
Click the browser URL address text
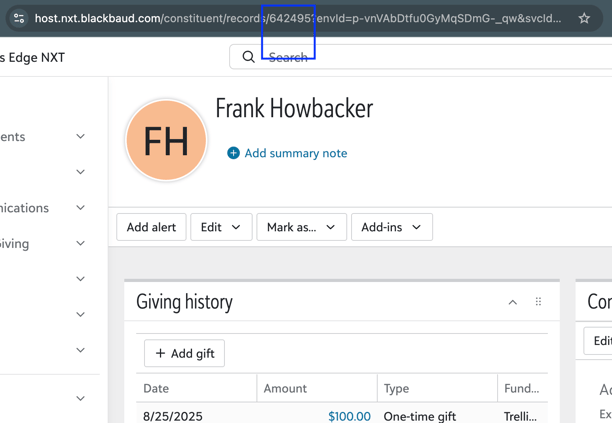pyautogui.click(x=298, y=18)
